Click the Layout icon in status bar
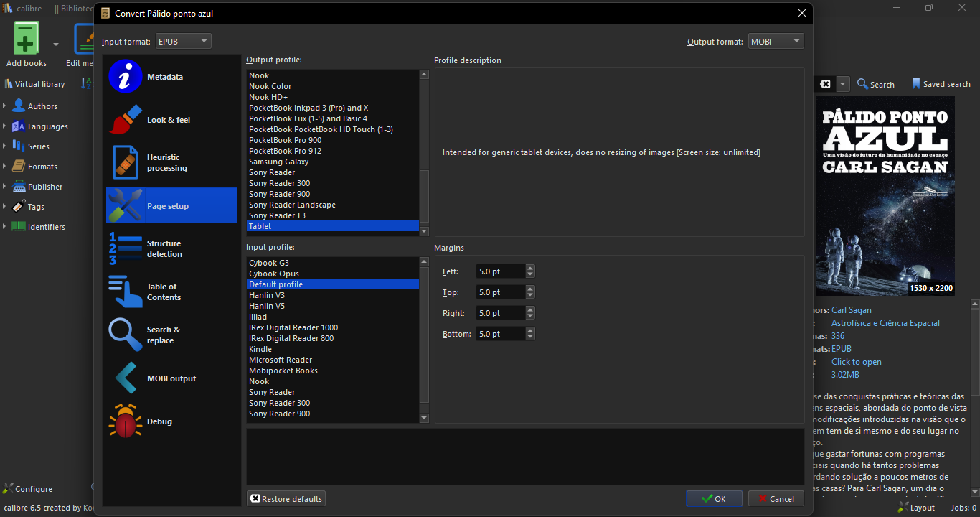This screenshot has height=517, width=980. pyautogui.click(x=903, y=508)
